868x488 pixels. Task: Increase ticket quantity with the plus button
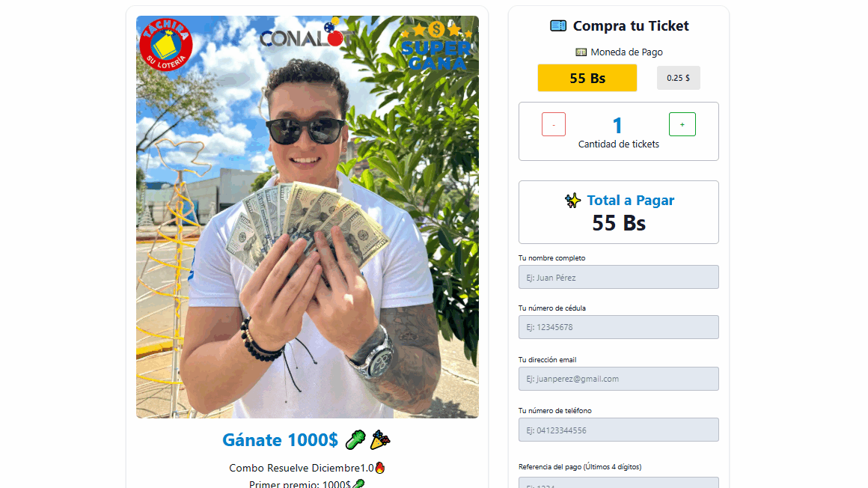coord(682,125)
